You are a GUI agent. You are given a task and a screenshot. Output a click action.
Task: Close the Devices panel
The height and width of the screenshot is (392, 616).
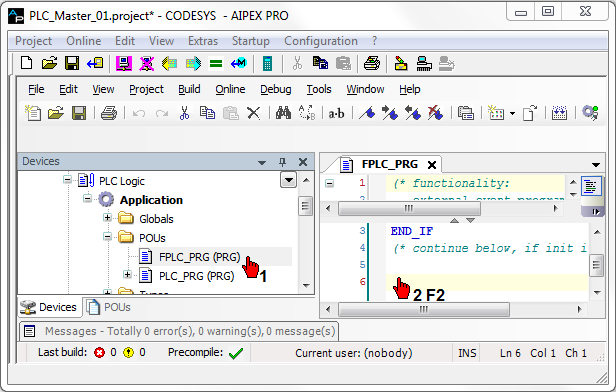303,162
